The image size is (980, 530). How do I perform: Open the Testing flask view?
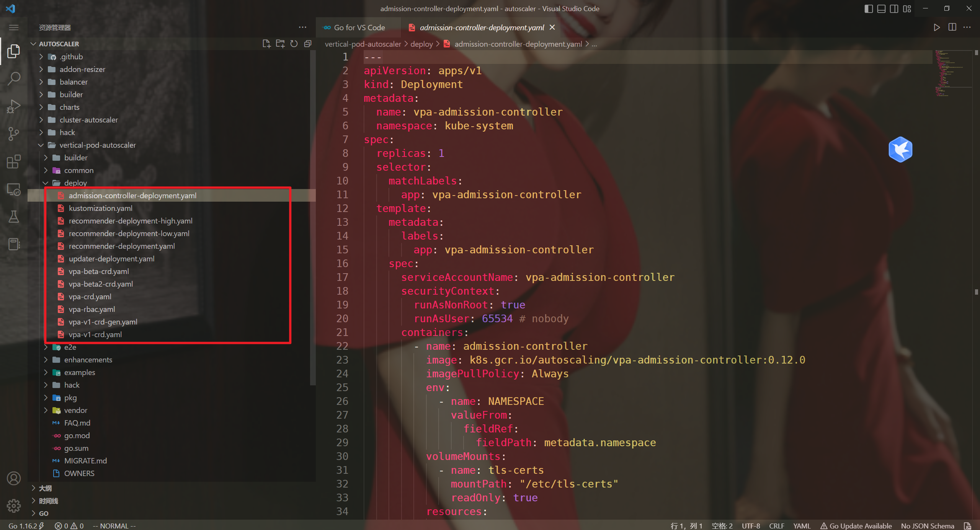click(x=14, y=217)
